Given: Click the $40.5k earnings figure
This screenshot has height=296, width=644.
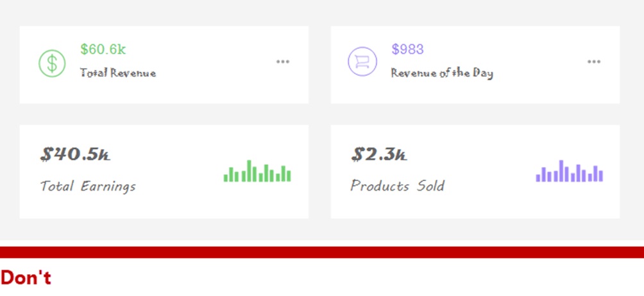Looking at the screenshot, I should (x=75, y=155).
